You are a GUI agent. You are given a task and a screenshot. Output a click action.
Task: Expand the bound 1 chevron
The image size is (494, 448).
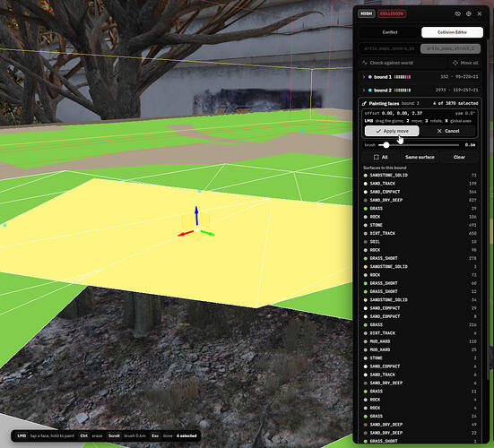point(364,77)
